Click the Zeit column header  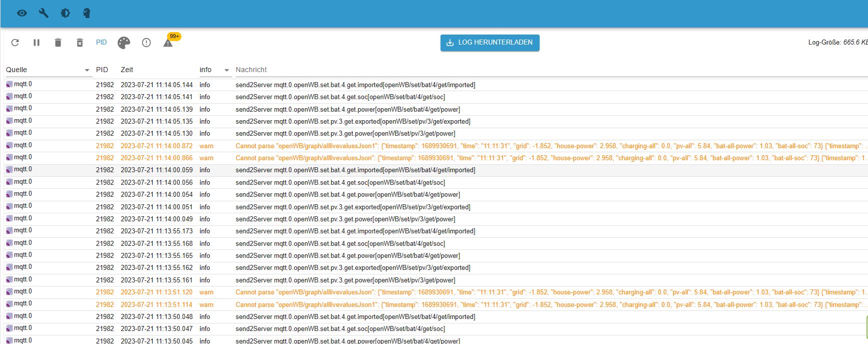pyautogui.click(x=127, y=70)
